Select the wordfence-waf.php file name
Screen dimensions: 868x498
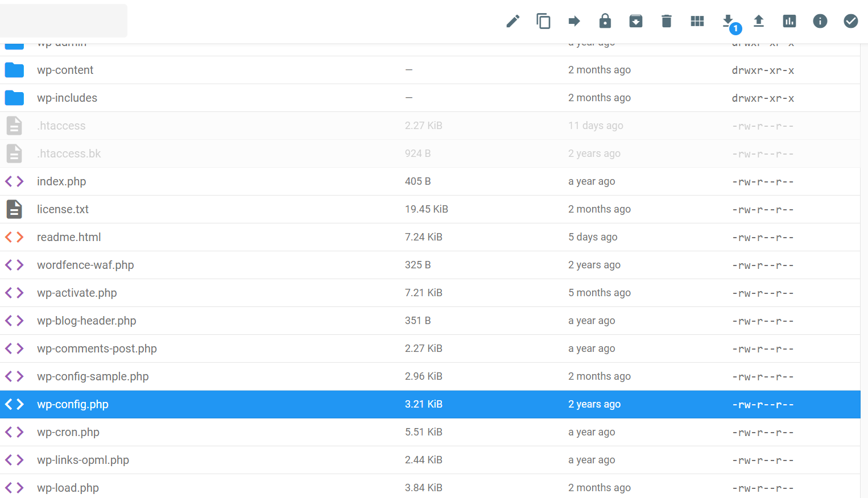coord(85,265)
